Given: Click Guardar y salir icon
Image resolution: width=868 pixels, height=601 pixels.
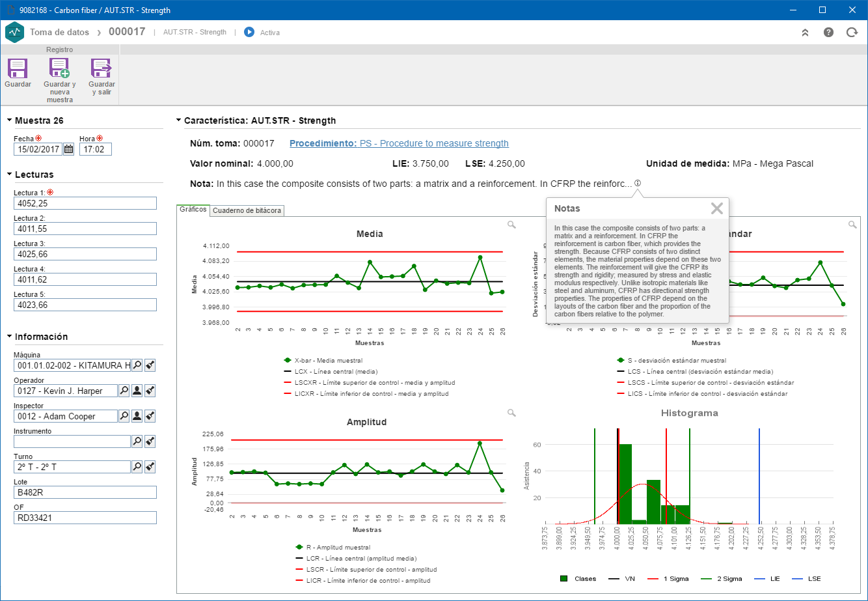Looking at the screenshot, I should tap(102, 68).
